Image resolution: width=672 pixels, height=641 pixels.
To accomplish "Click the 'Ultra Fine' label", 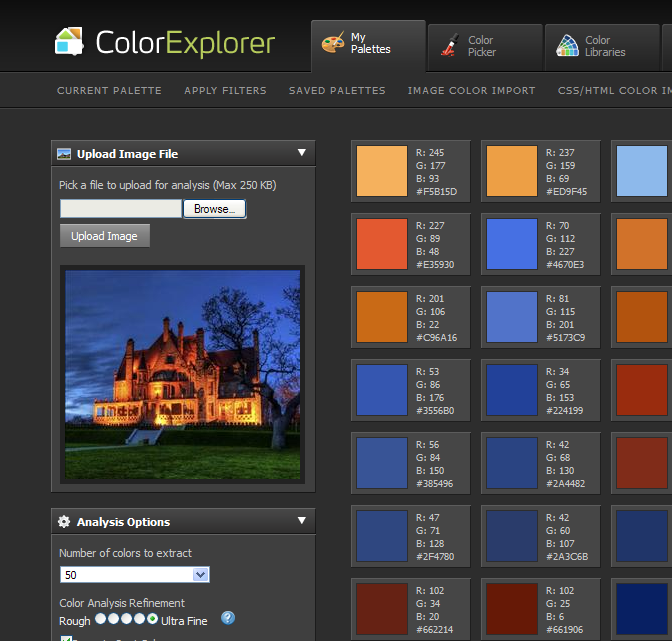I will (x=184, y=621).
